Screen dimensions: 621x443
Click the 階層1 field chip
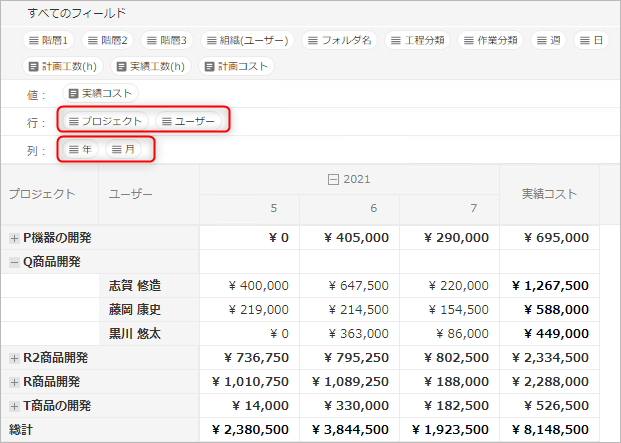coord(49,40)
